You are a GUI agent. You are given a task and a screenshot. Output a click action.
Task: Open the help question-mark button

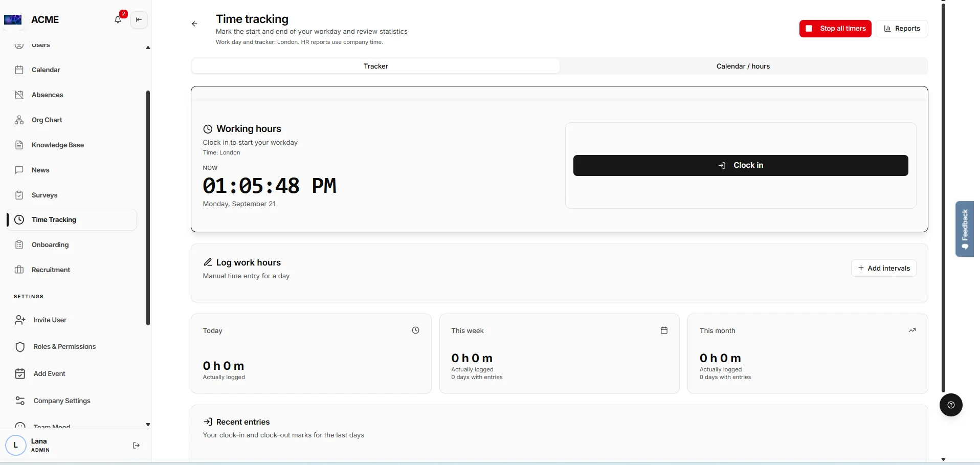tap(951, 405)
